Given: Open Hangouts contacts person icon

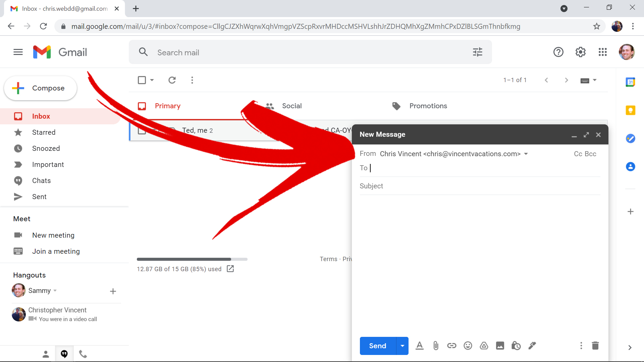Looking at the screenshot, I should (46, 354).
